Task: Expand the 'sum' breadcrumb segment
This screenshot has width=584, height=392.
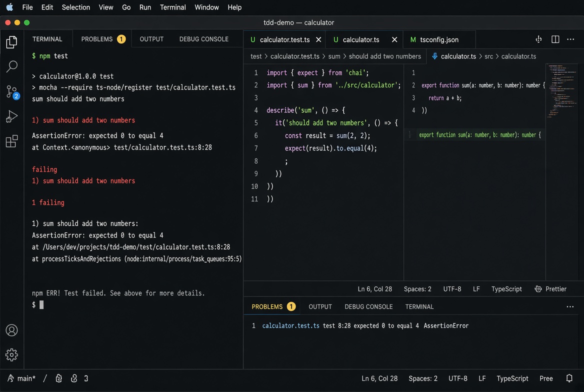Action: point(334,56)
